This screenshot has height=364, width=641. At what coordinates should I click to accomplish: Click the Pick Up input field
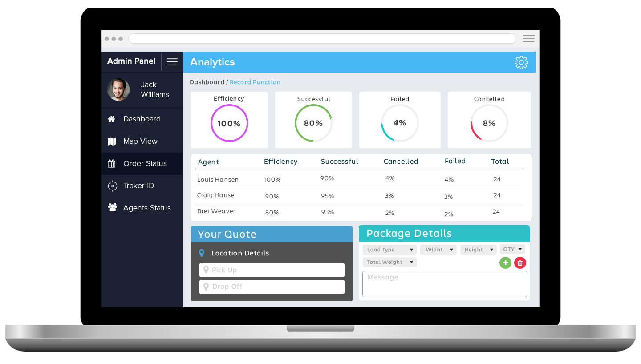(x=272, y=270)
